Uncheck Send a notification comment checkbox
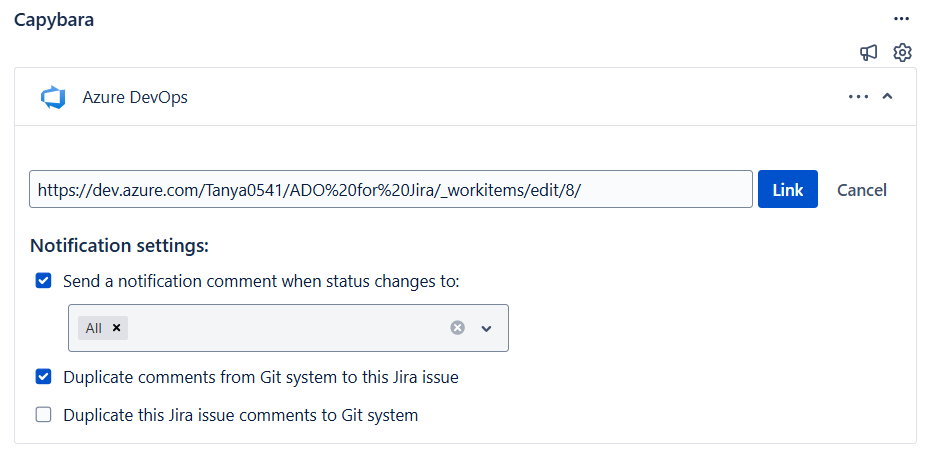This screenshot has height=469, width=931. [x=44, y=281]
